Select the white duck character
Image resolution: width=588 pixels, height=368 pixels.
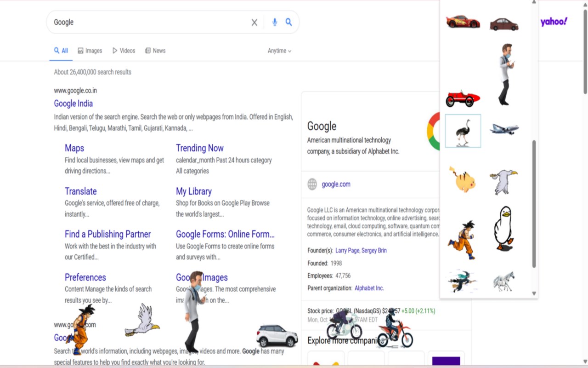coord(504,229)
